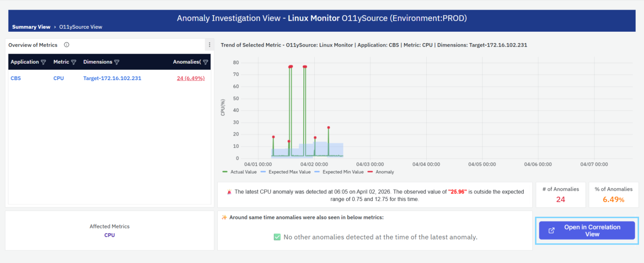Click Expected Min Value legend color swatch

317,172
